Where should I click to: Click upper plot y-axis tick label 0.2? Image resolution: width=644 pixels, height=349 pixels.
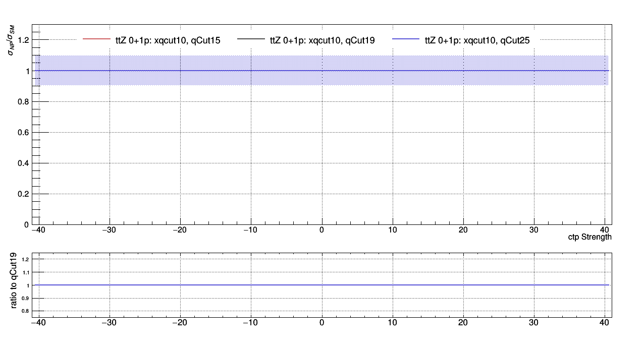(23, 194)
